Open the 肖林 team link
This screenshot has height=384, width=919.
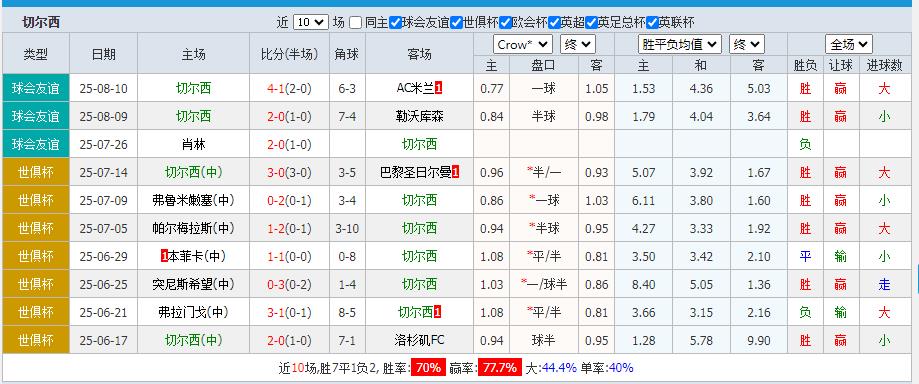pos(193,144)
